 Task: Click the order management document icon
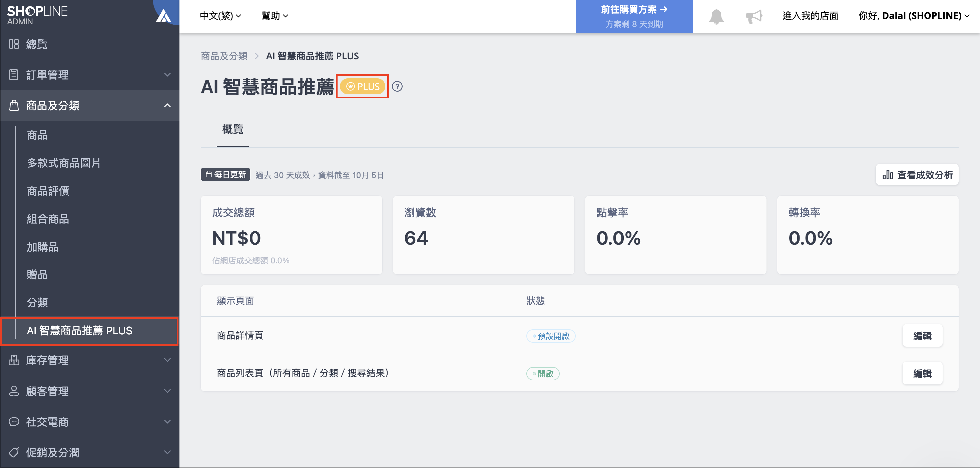[14, 75]
